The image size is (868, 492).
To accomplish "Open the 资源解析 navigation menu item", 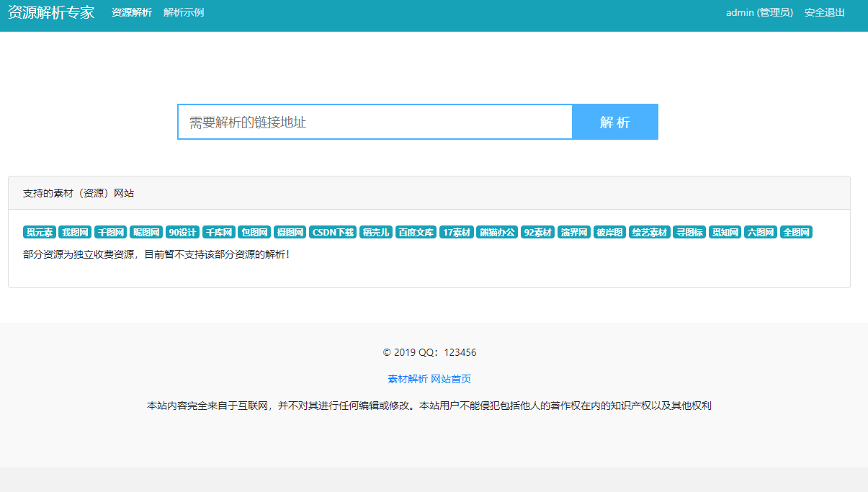I will 130,12.
